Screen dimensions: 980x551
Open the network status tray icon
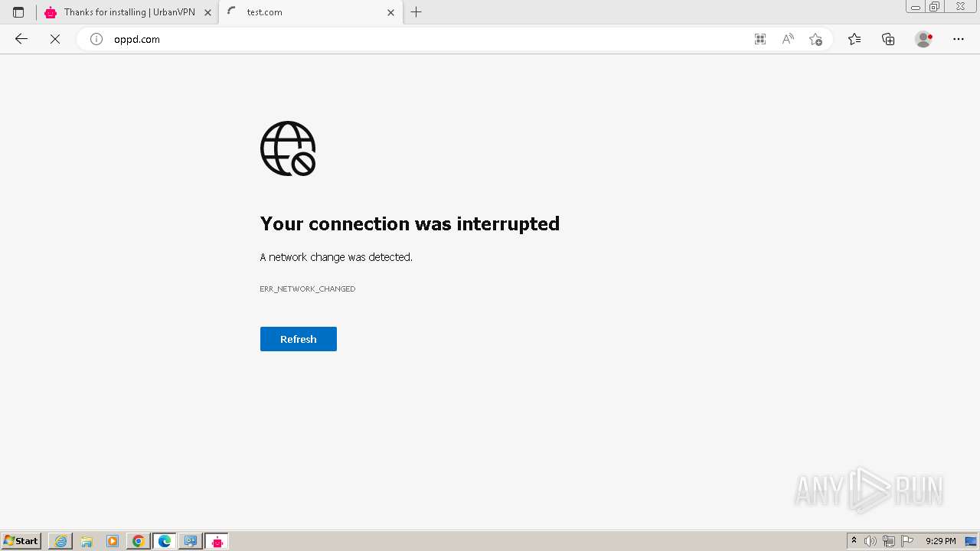tap(889, 541)
